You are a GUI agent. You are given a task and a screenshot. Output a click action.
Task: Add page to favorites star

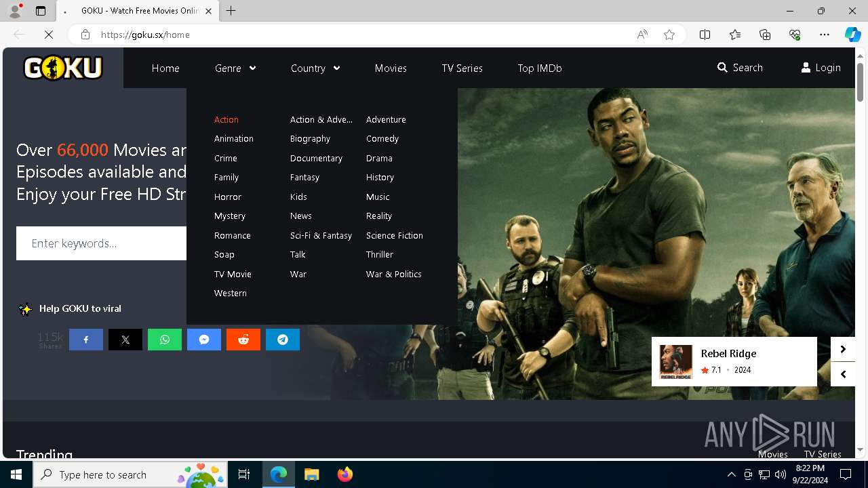(669, 35)
